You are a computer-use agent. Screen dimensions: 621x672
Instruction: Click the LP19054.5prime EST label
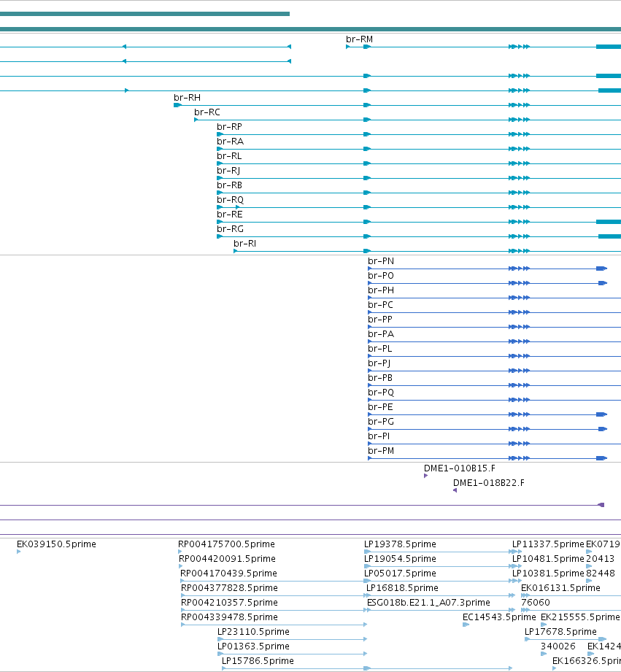click(x=400, y=558)
